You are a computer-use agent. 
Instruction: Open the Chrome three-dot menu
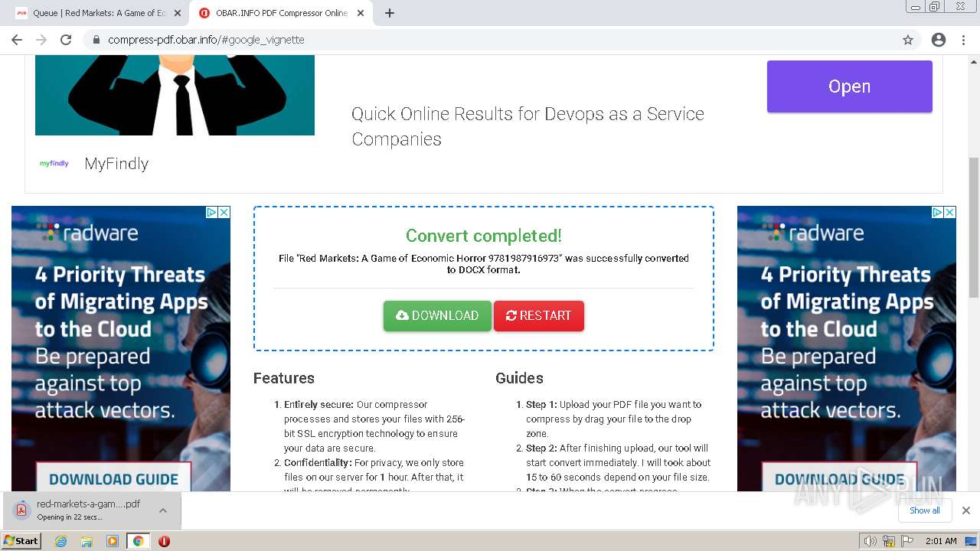pos(963,40)
